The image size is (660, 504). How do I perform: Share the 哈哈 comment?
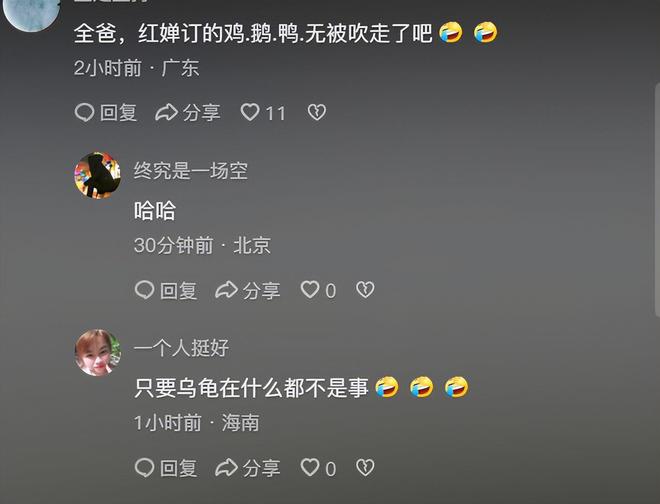click(248, 290)
